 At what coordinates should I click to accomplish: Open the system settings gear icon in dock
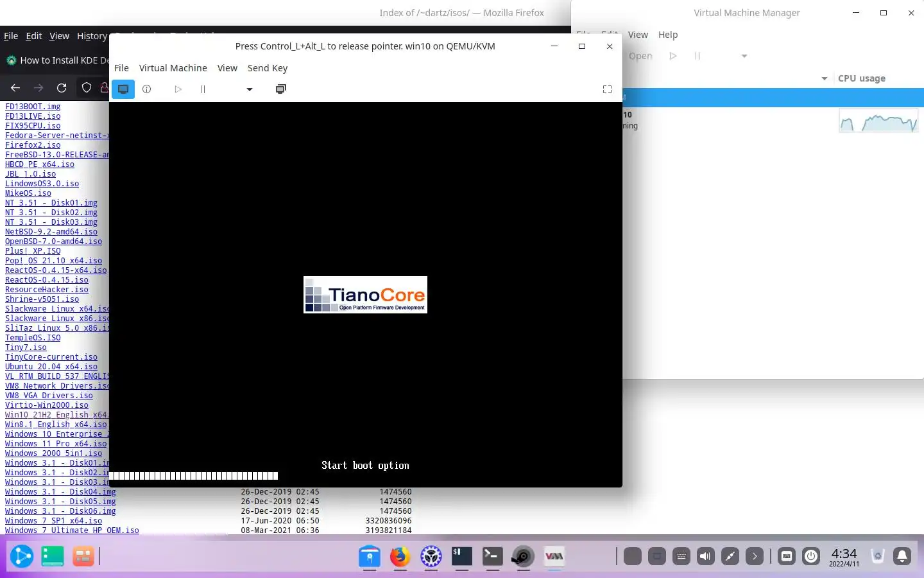point(431,556)
